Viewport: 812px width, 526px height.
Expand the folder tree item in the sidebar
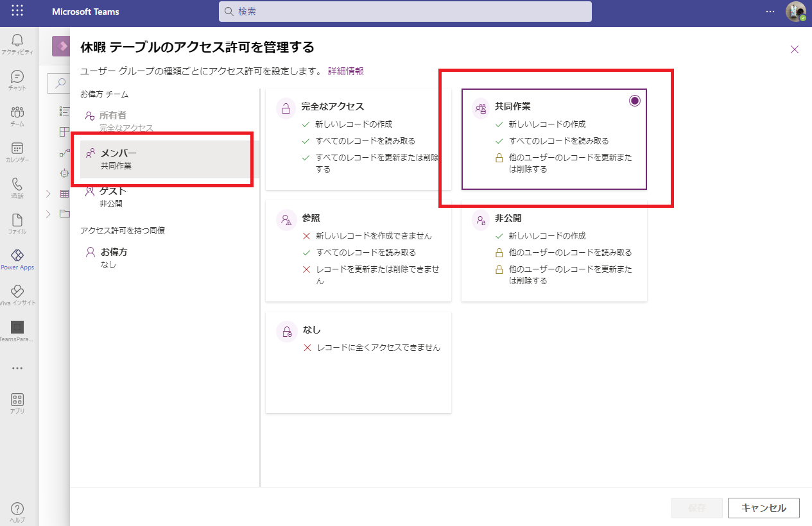click(x=48, y=214)
